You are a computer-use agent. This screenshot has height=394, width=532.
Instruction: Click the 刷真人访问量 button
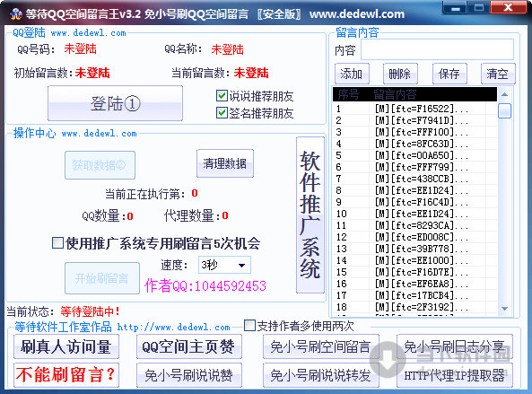coord(66,346)
